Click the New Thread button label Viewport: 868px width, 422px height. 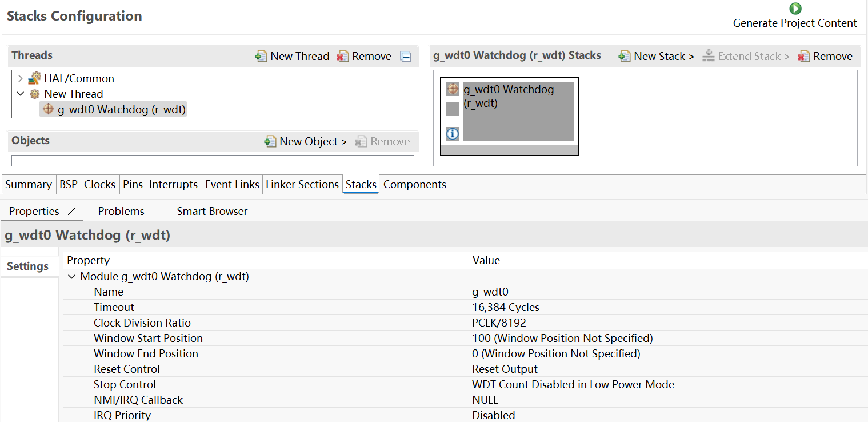pyautogui.click(x=300, y=56)
